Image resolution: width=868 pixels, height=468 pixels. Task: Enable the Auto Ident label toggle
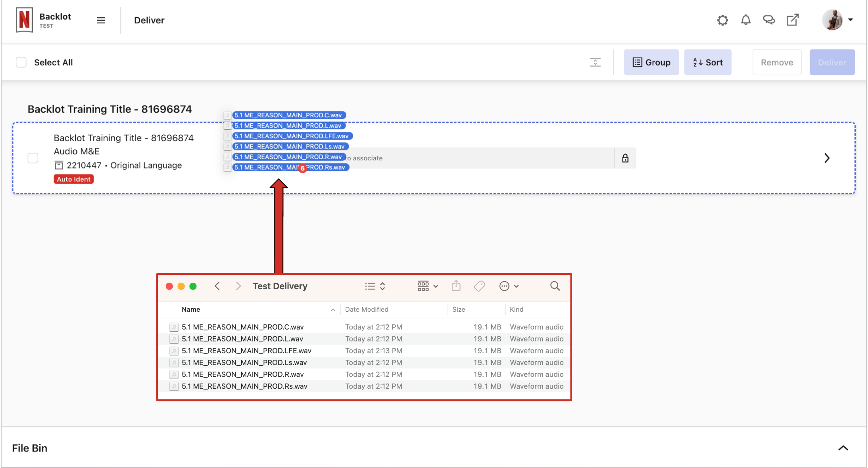pyautogui.click(x=72, y=178)
